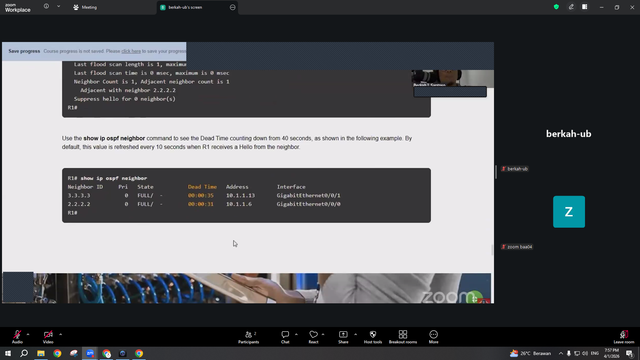
Task: Toggle view layout icon in title bar
Action: tap(585, 7)
